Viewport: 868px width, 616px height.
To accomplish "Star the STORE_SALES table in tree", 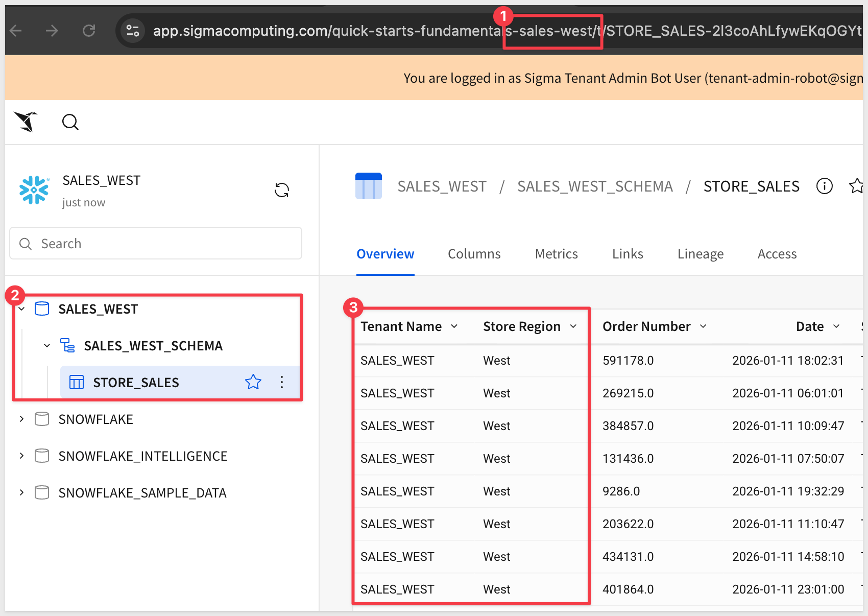I will 253,382.
